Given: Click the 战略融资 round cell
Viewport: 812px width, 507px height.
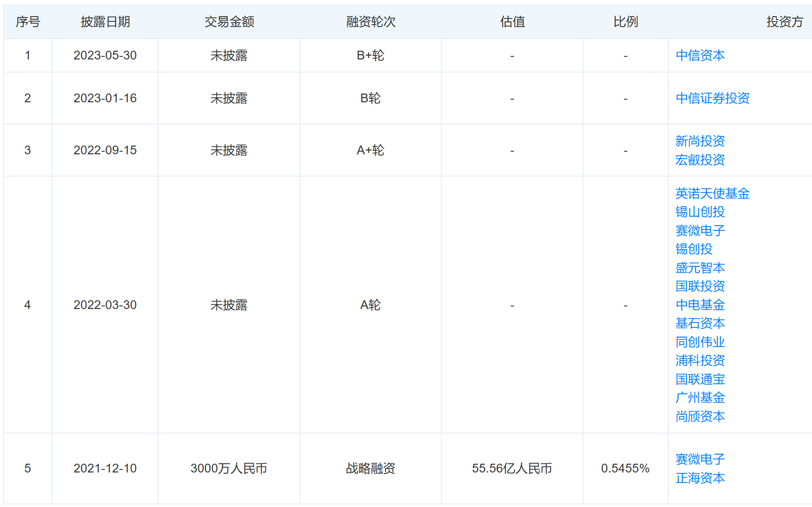Looking at the screenshot, I should [371, 469].
